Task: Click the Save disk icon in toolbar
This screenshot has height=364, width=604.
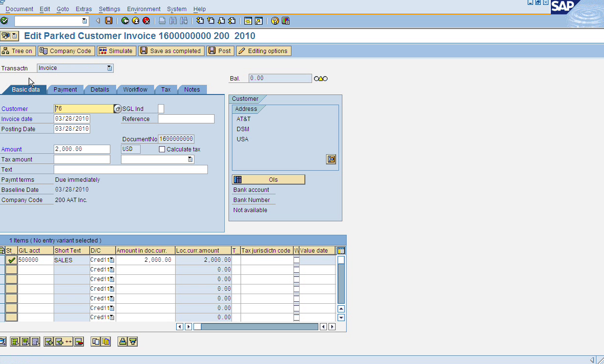Action: click(x=109, y=21)
